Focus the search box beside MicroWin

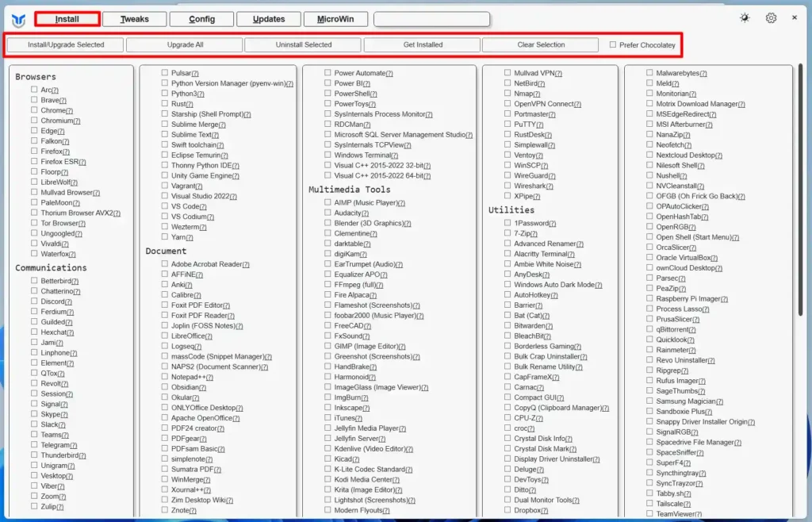(432, 19)
